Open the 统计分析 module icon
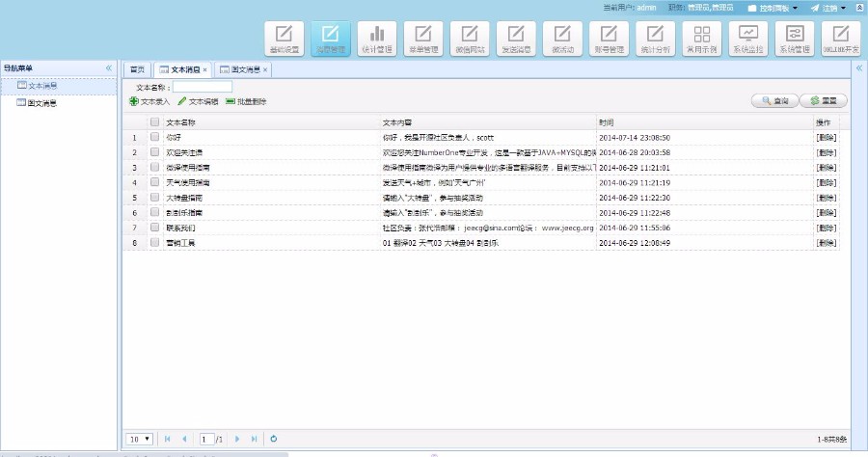The width and height of the screenshot is (868, 457). tap(656, 39)
